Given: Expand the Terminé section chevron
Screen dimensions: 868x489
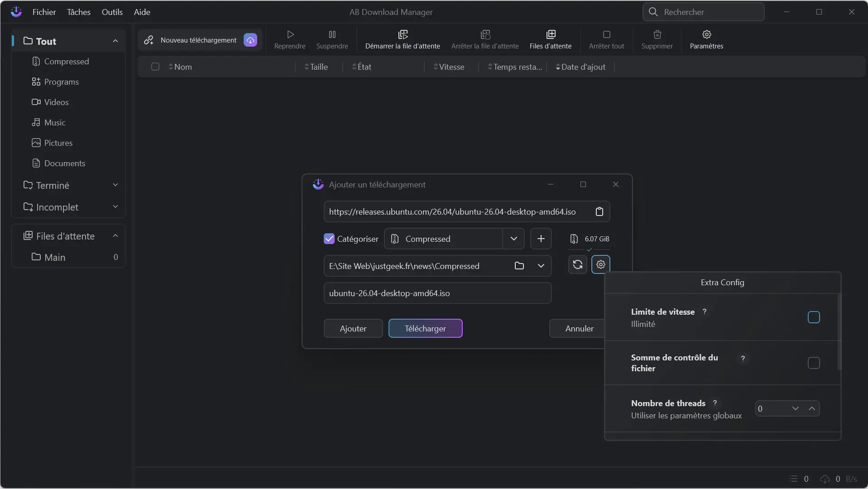Looking at the screenshot, I should click(115, 185).
